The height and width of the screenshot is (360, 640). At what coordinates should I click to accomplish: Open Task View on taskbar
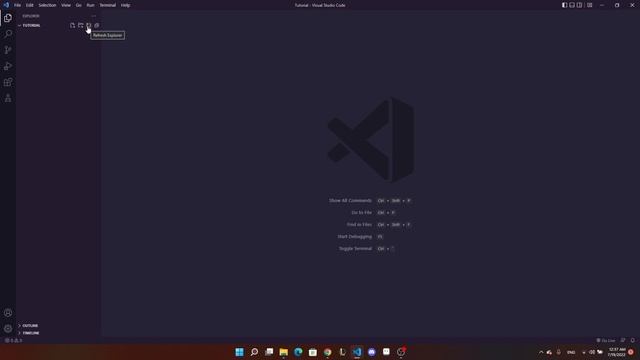[x=269, y=352]
